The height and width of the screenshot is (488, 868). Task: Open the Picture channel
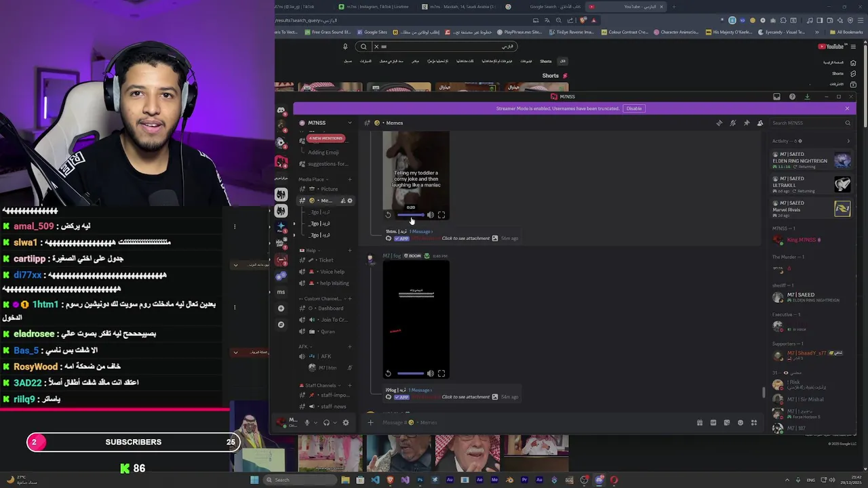coord(326,189)
